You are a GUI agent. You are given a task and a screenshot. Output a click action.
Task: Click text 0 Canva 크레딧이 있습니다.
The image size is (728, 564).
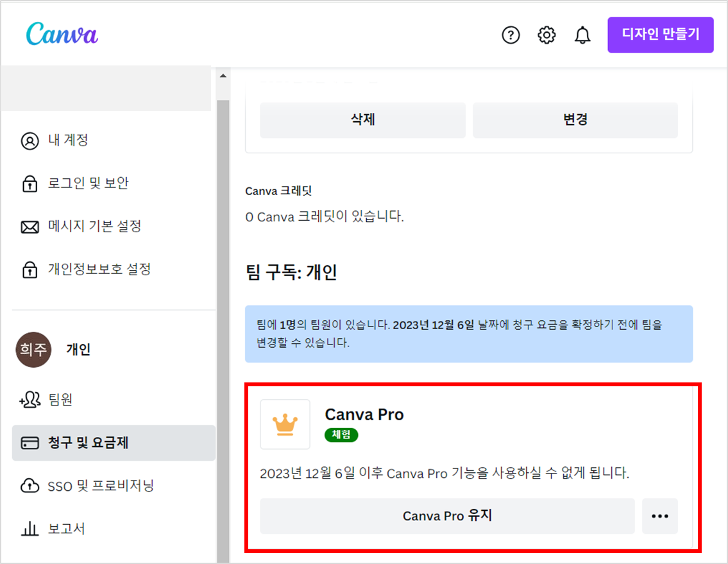coord(325,216)
